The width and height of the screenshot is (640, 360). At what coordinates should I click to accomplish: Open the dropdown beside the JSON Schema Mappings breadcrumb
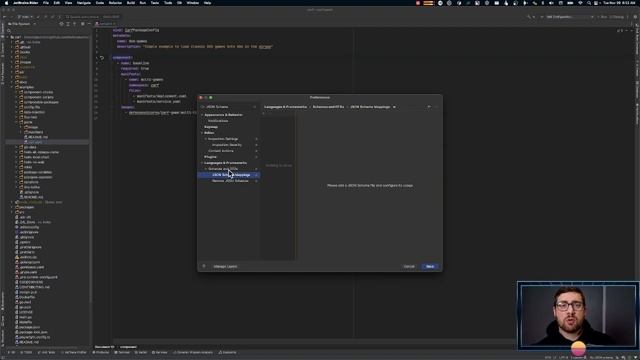[394, 107]
